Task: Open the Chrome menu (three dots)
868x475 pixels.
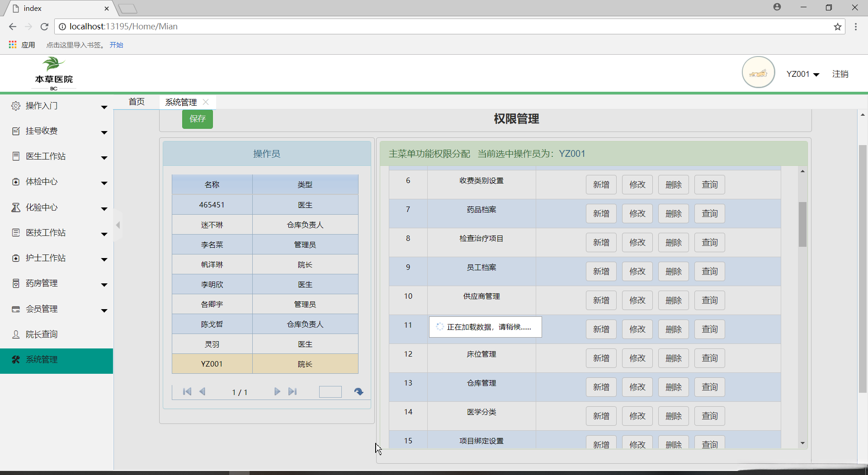Action: click(856, 27)
